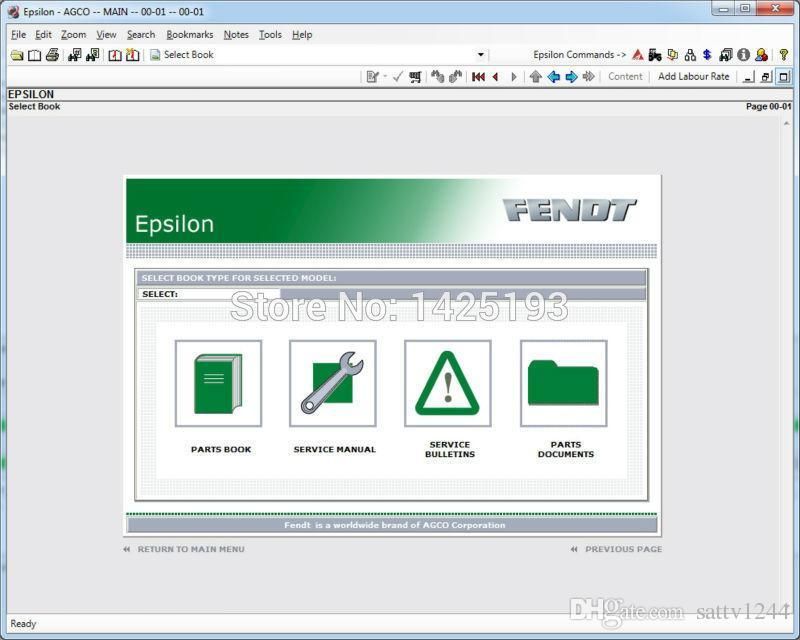Click the open folder toolbar icon
Viewport: 800px width, 640px height.
tap(17, 55)
